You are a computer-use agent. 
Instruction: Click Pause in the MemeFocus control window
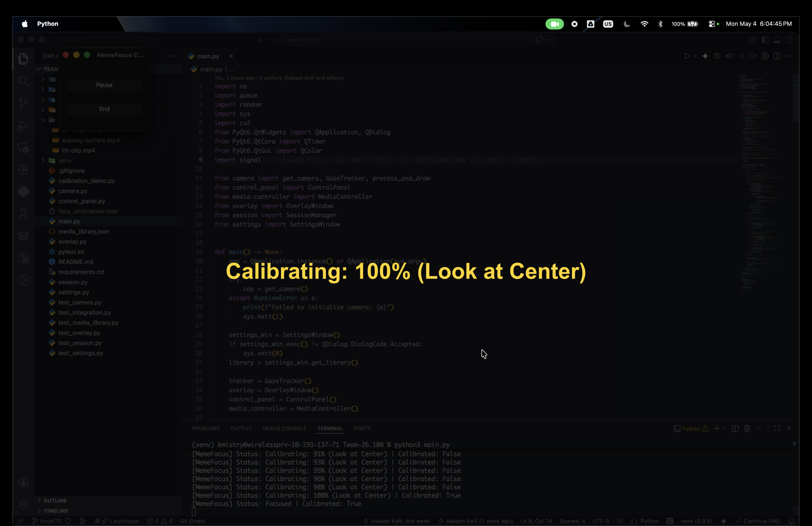click(x=104, y=85)
